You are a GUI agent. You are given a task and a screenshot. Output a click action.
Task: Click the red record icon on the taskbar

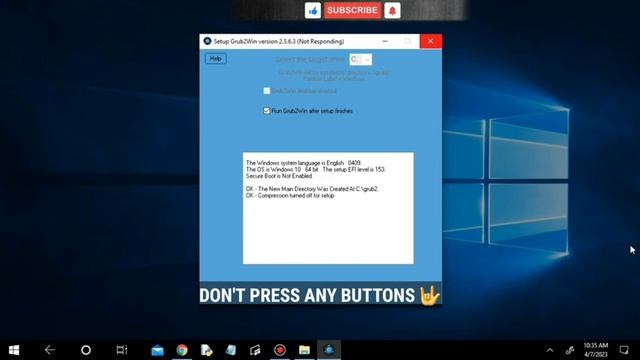(x=280, y=350)
